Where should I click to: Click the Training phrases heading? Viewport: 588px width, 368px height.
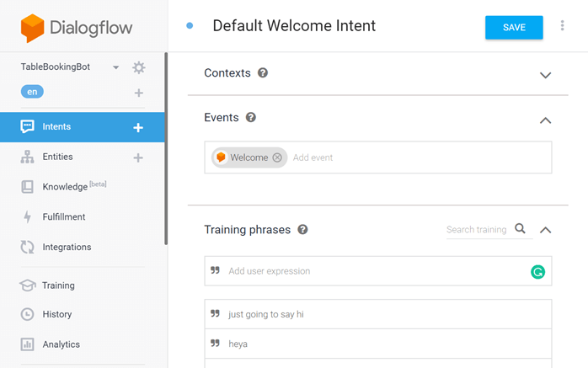[247, 230]
